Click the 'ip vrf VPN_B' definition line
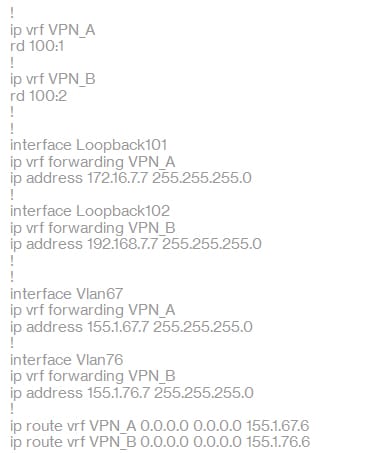The height and width of the screenshot is (453, 368). 53,80
